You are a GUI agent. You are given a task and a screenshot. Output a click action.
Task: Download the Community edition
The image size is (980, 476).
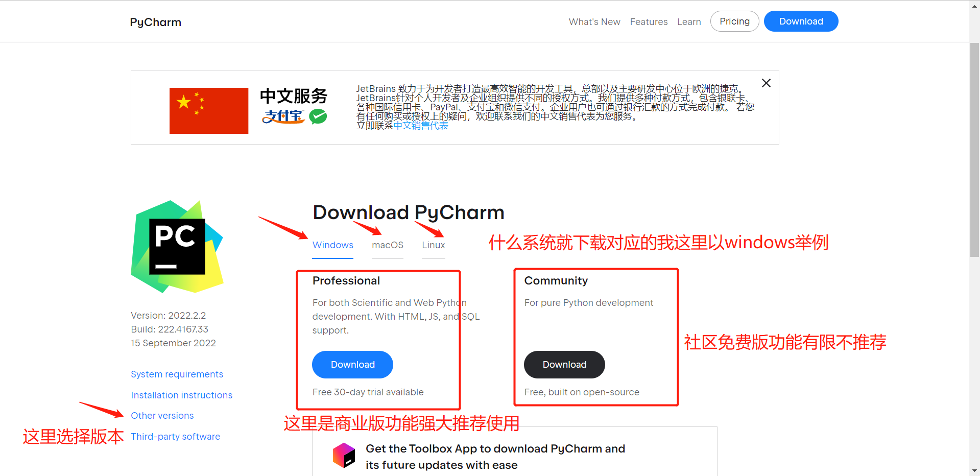pyautogui.click(x=564, y=365)
